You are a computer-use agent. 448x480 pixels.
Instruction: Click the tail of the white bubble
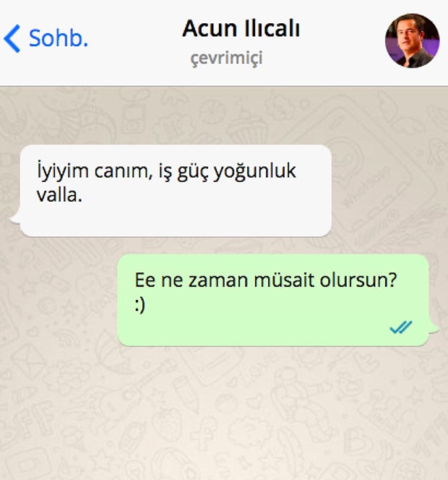click(x=15, y=218)
